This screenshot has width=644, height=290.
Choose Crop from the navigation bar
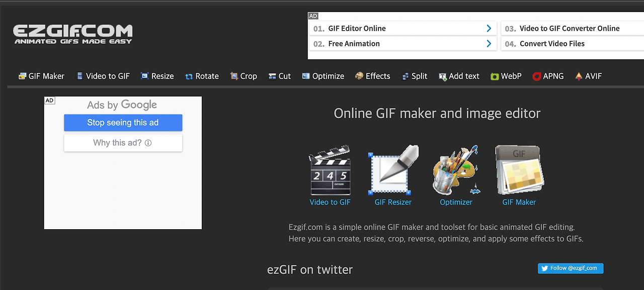(x=244, y=76)
